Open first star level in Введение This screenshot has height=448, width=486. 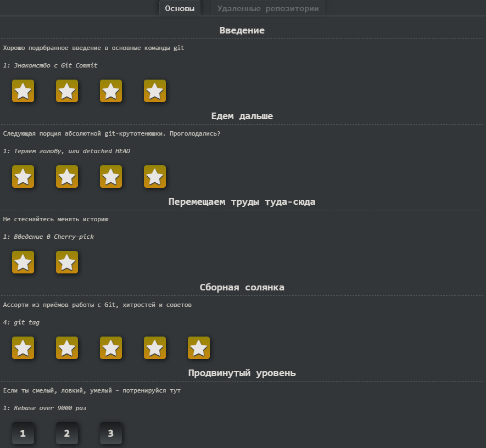coord(23,91)
